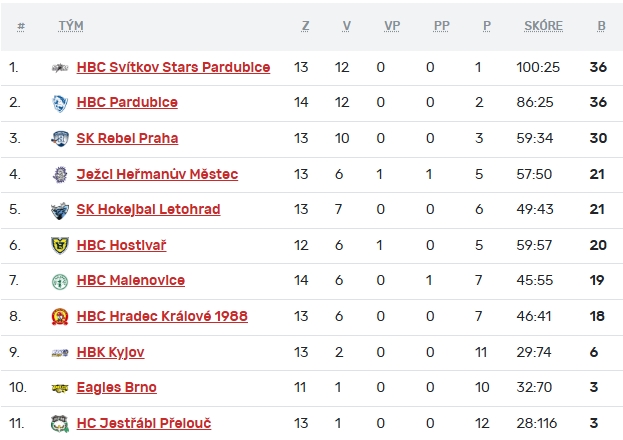Click the TÝM column header
The width and height of the screenshot is (623, 440).
[71, 26]
